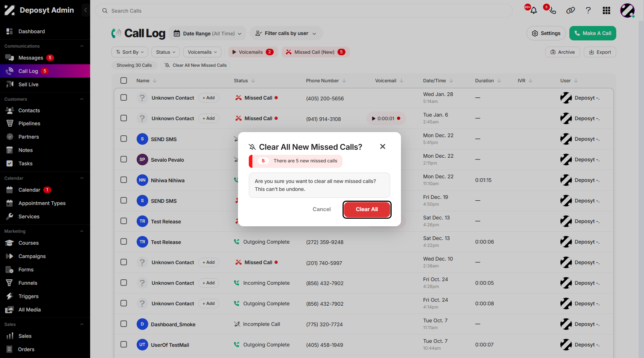644x358 pixels.
Task: Click the Make A Call button
Action: click(592, 33)
